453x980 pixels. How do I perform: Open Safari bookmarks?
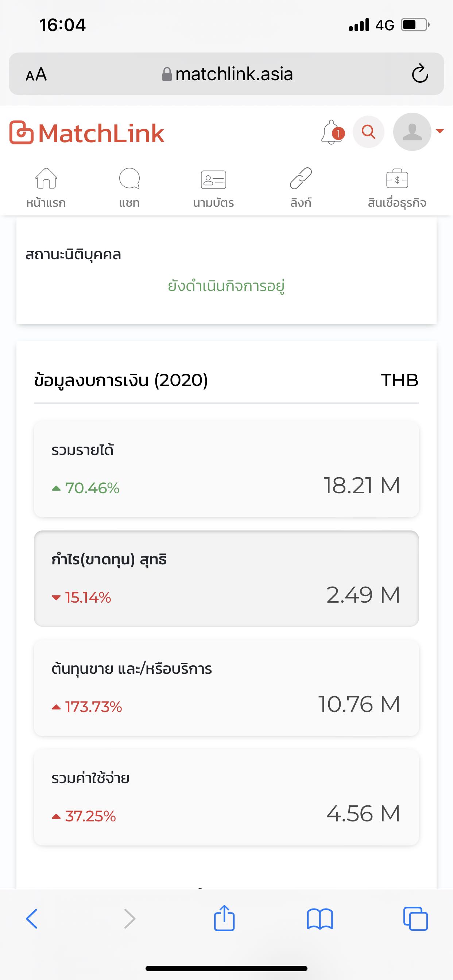pos(320,919)
